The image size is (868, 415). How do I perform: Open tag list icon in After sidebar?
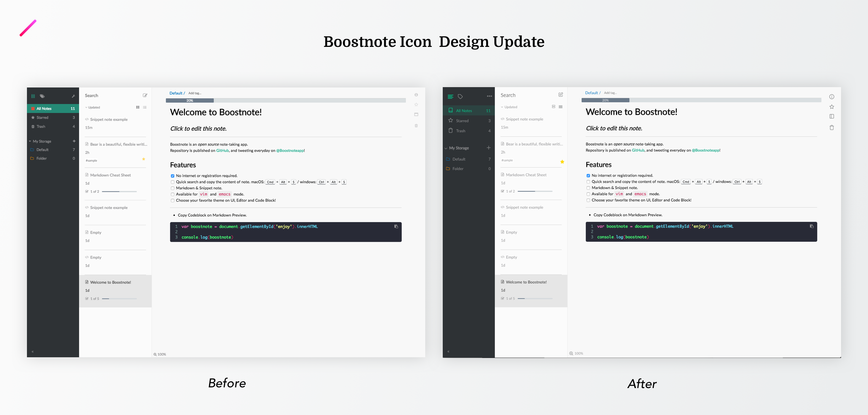point(460,97)
